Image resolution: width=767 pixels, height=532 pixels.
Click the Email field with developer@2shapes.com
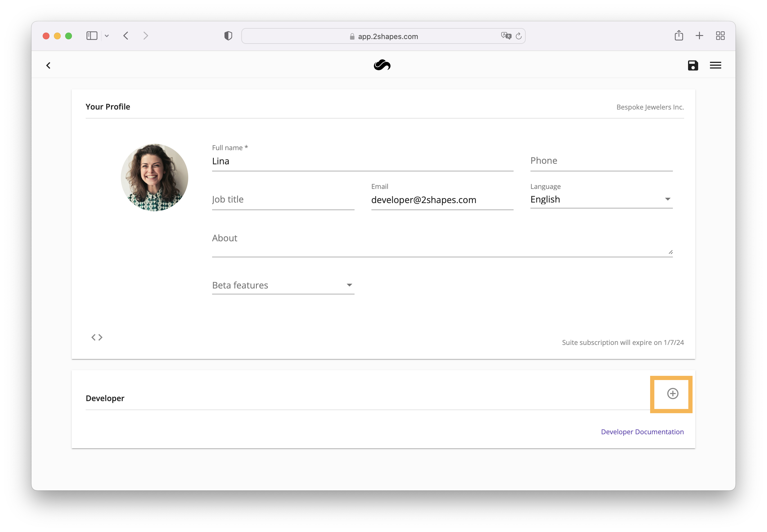click(x=442, y=200)
